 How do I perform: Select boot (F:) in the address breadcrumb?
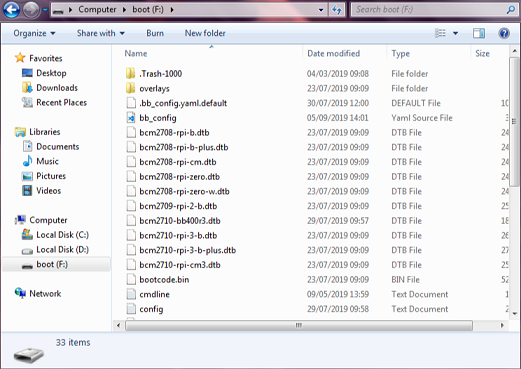click(x=148, y=9)
